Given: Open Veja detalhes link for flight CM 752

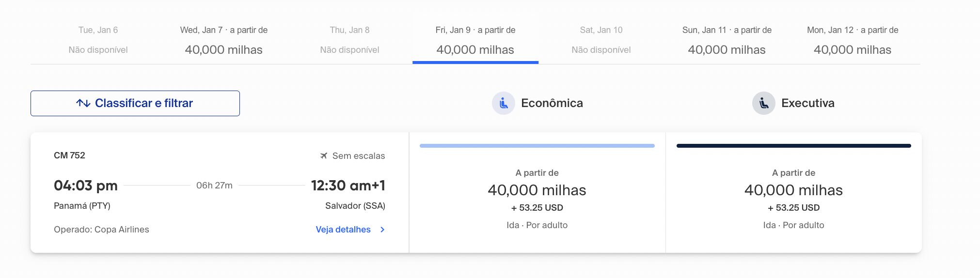Looking at the screenshot, I should [343, 230].
